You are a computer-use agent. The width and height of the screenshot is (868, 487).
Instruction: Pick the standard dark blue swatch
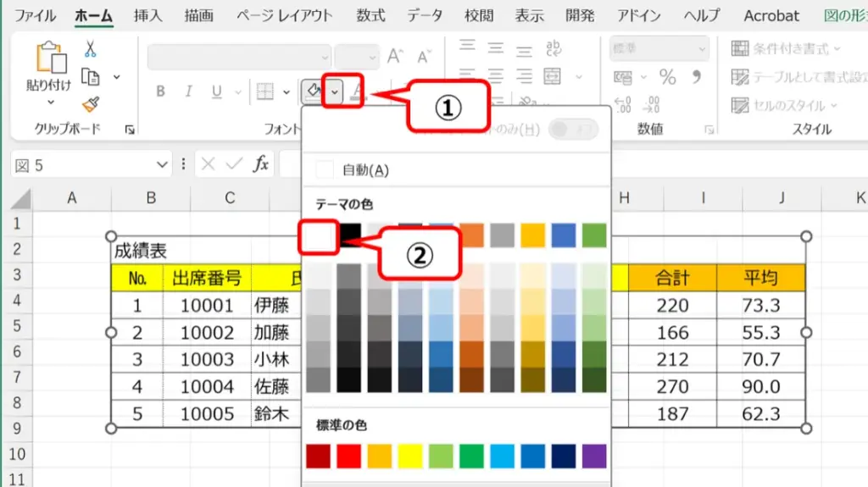point(564,456)
